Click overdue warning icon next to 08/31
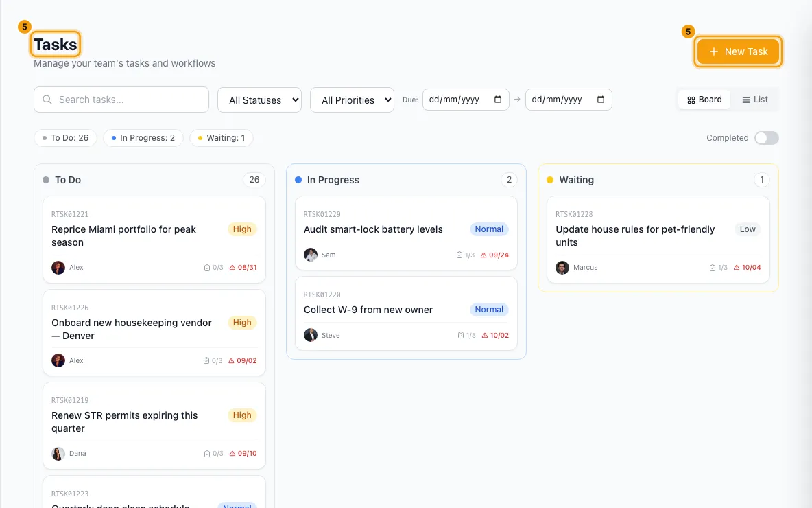 pos(232,268)
